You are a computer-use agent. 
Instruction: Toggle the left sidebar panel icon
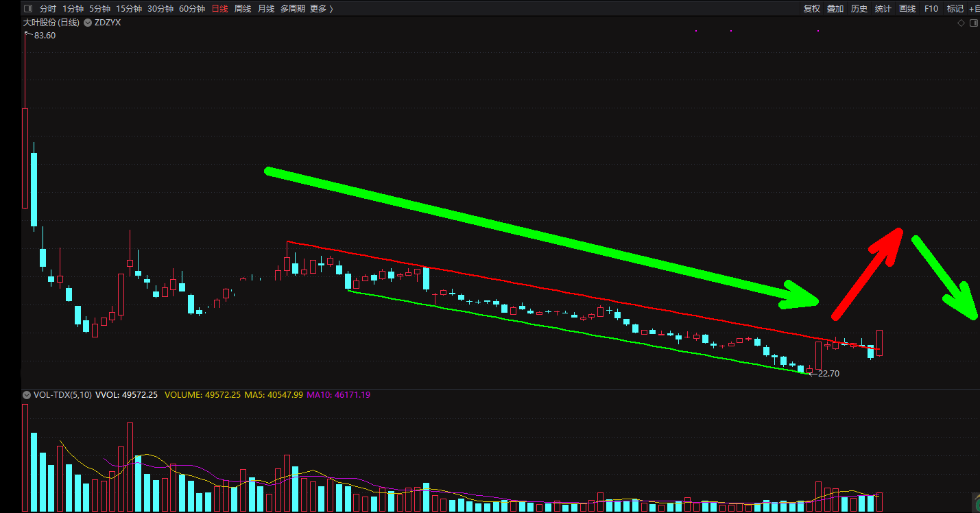tap(28, 9)
